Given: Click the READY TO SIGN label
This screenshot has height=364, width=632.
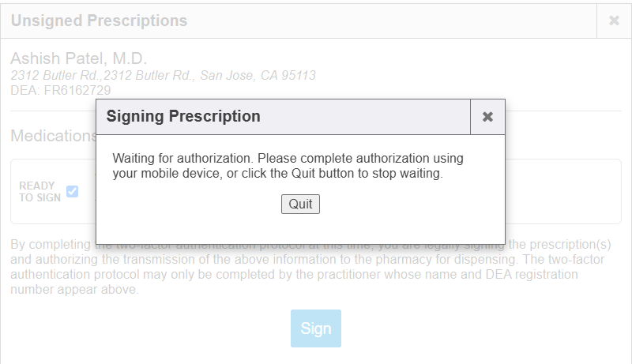Looking at the screenshot, I should coord(37,192).
